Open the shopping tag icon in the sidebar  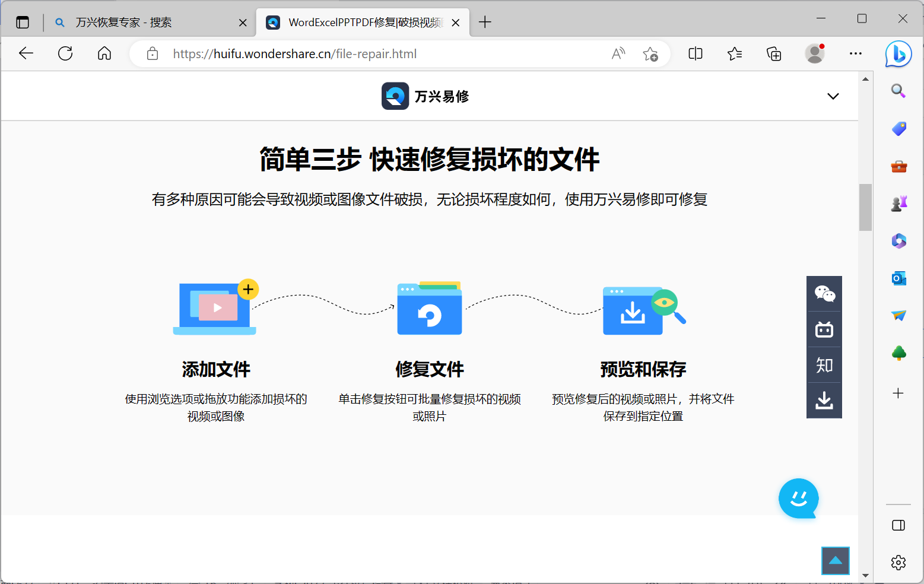coord(898,128)
